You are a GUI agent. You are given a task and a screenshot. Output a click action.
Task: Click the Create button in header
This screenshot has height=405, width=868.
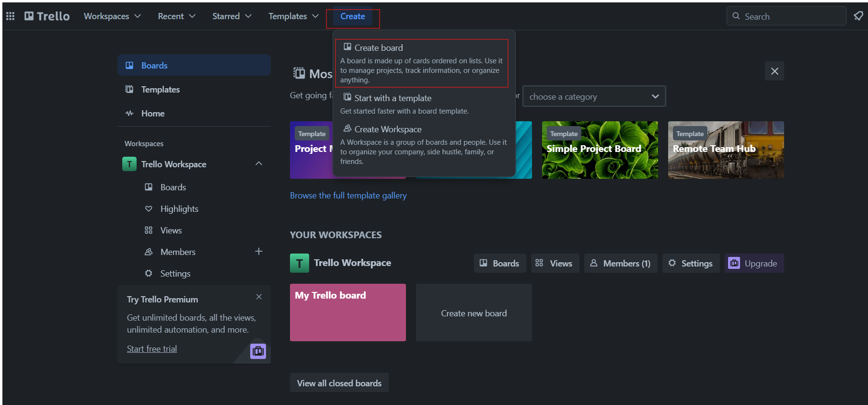click(x=353, y=16)
